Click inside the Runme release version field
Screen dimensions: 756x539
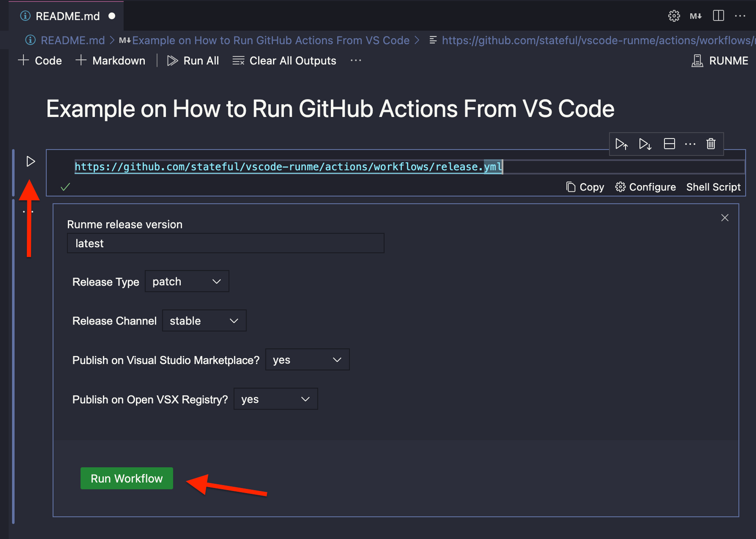point(225,243)
